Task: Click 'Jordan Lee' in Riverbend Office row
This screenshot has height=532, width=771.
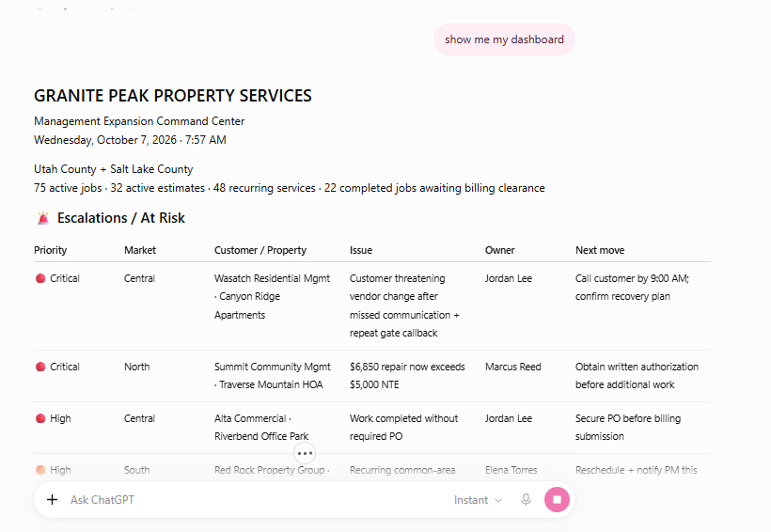Action: [509, 418]
